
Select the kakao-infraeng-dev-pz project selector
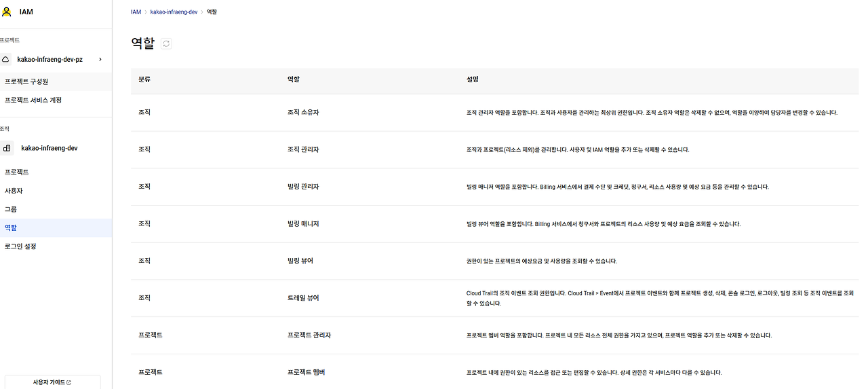point(56,59)
